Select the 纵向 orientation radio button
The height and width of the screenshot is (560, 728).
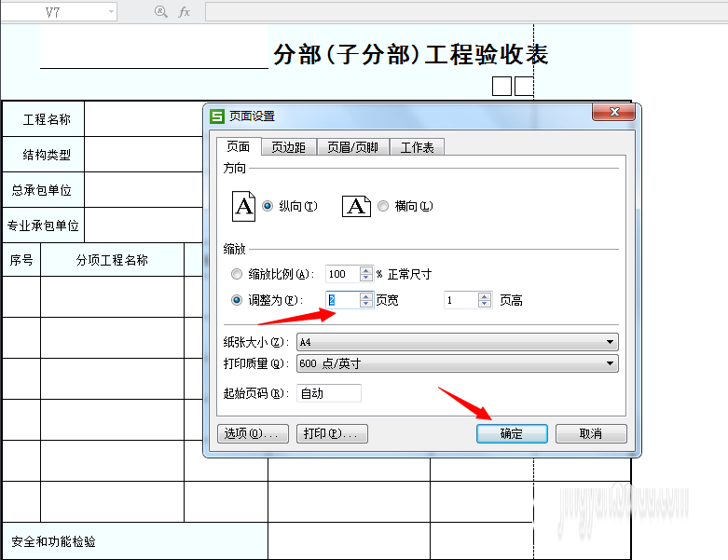point(268,206)
